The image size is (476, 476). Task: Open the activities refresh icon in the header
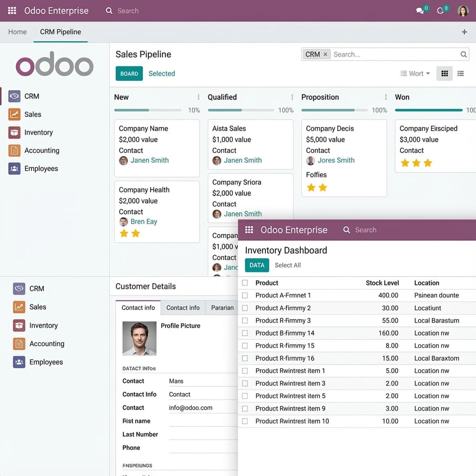[440, 11]
